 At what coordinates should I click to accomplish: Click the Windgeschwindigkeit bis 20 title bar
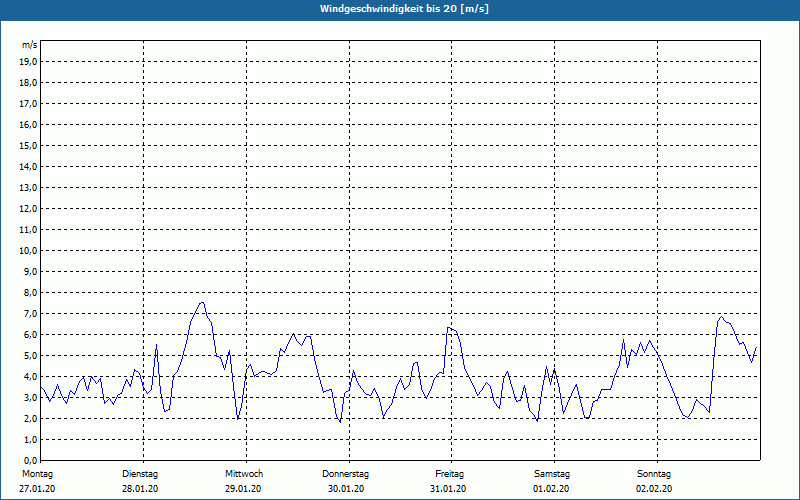point(400,9)
